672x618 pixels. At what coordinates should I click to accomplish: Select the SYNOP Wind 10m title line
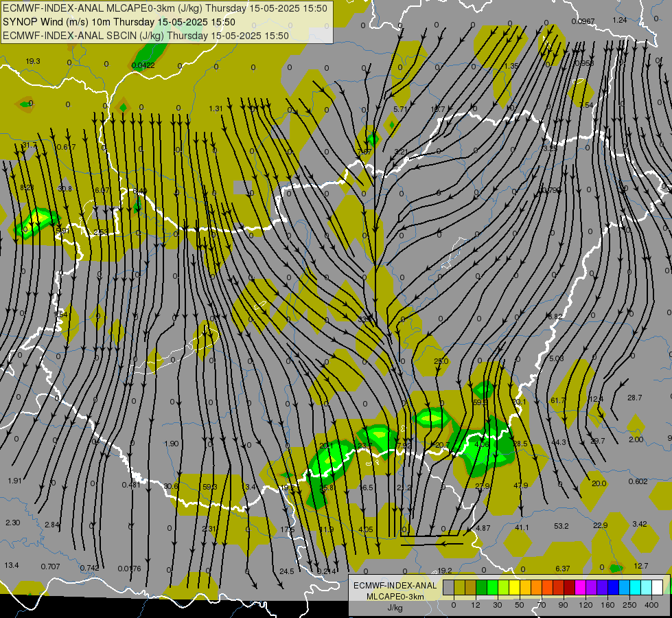[119, 22]
